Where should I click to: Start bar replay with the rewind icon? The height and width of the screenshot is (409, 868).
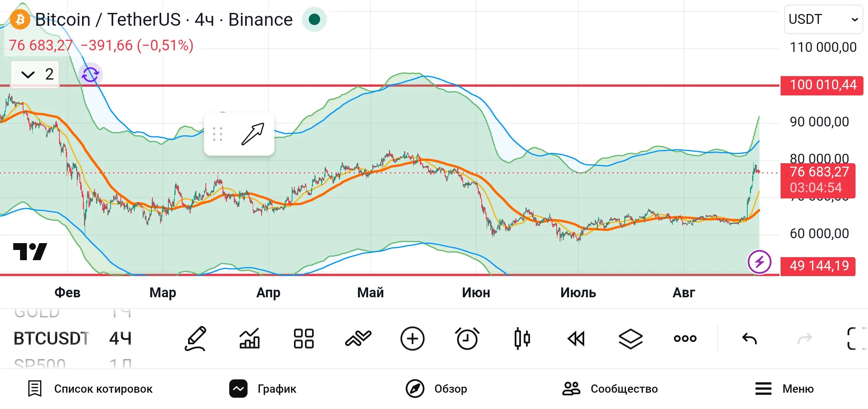click(576, 338)
